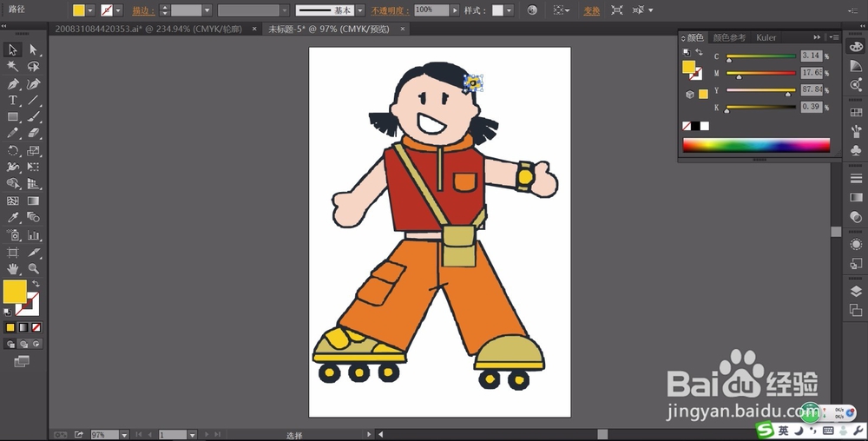Choose the Zoom magnifier tool

point(33,269)
